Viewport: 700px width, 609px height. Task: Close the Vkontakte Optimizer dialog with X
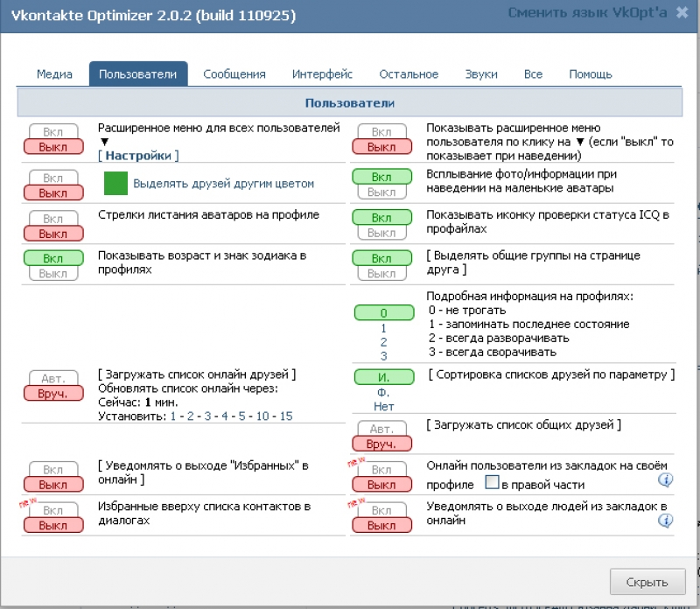click(682, 12)
